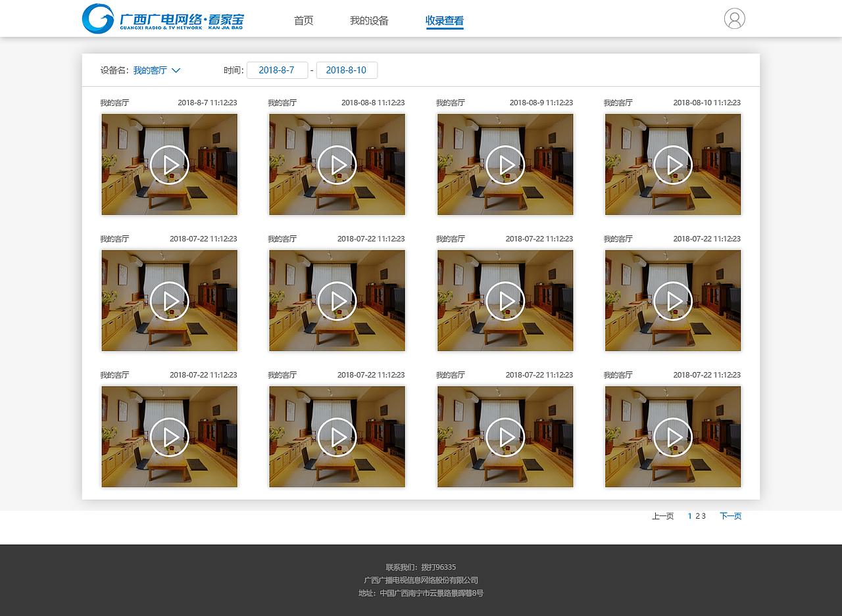Switch to the 首页 tab

coord(303,20)
